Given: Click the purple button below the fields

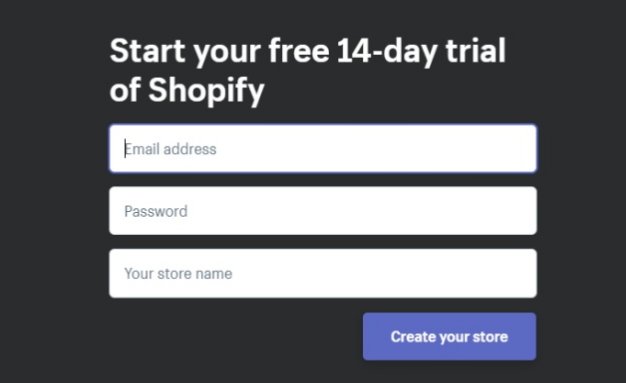Looking at the screenshot, I should [450, 336].
